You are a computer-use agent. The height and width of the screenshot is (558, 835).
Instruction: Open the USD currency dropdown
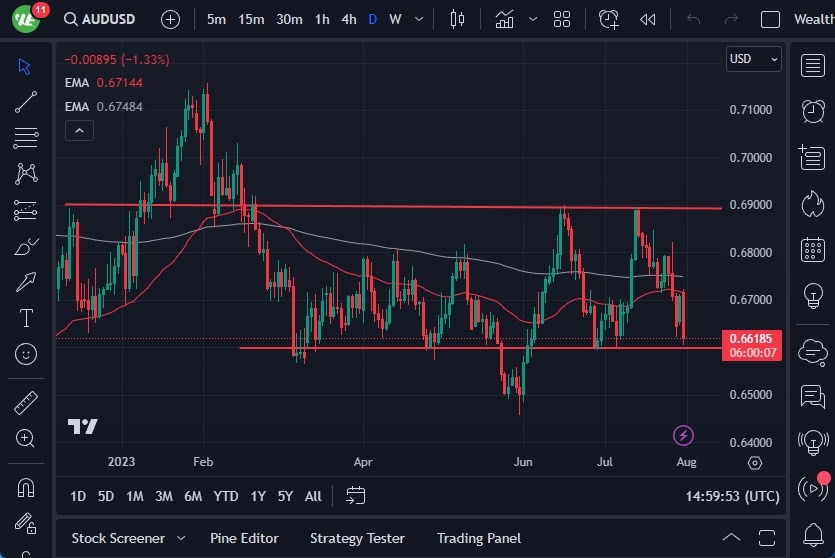pyautogui.click(x=753, y=59)
